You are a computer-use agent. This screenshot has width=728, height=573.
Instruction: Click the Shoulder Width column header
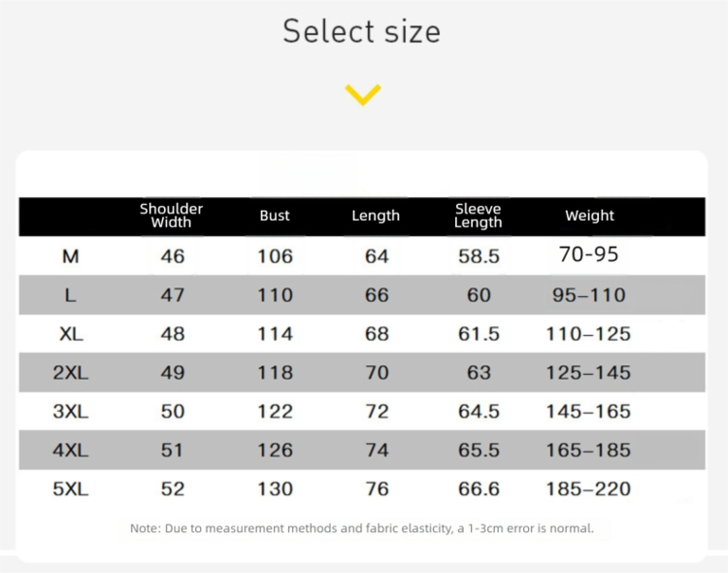172,216
